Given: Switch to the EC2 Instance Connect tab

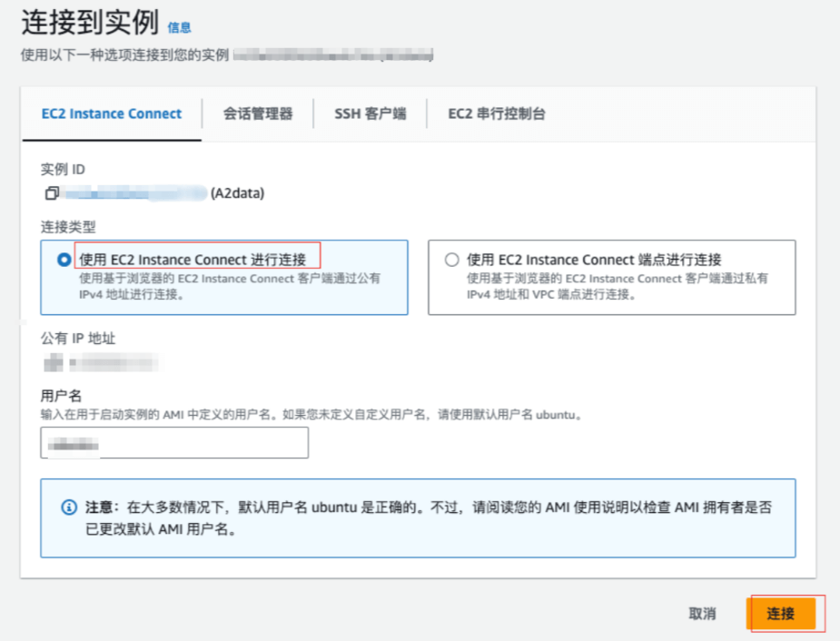Looking at the screenshot, I should [x=112, y=113].
